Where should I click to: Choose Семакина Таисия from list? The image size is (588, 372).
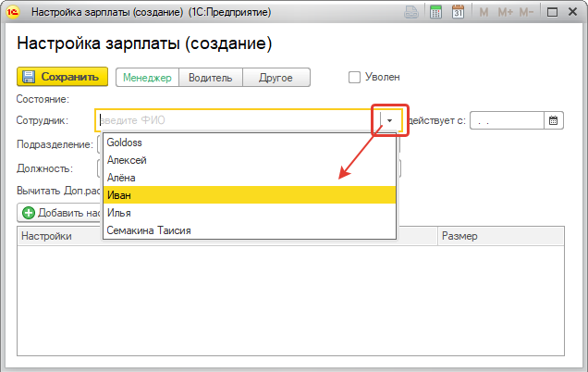(x=250, y=230)
